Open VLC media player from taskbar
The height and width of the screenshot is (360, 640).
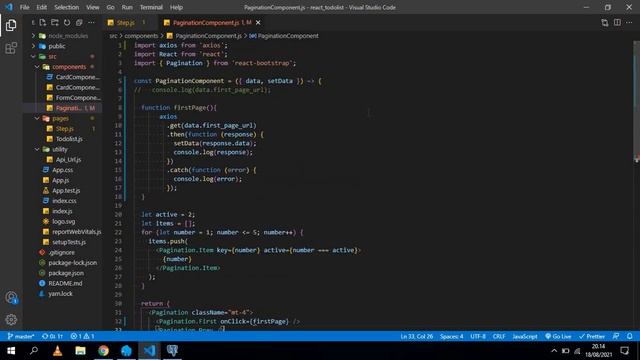58,351
